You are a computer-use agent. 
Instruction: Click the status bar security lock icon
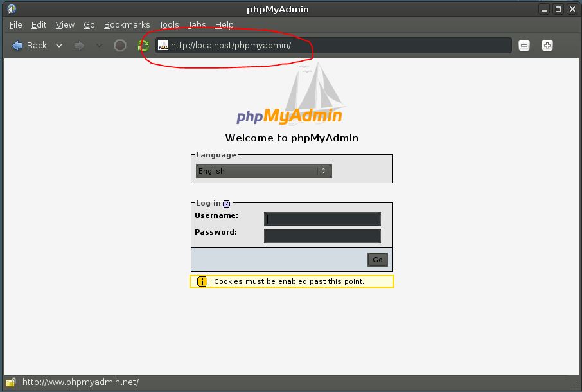coord(11,382)
